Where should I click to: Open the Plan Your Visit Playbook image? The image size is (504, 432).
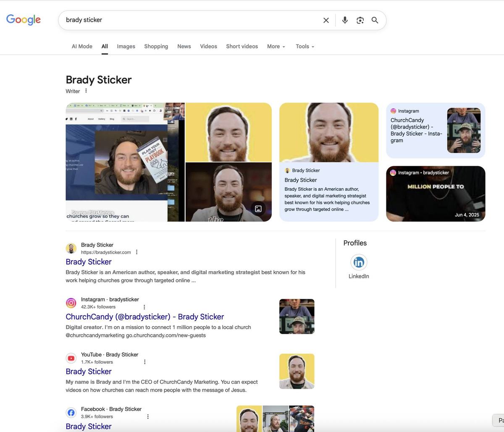coord(125,162)
